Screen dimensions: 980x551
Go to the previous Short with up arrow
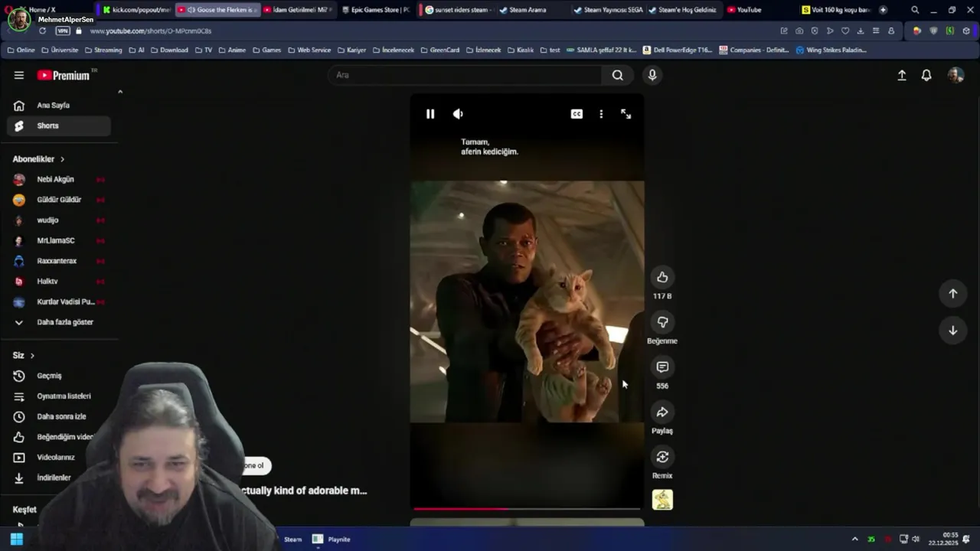pyautogui.click(x=953, y=293)
